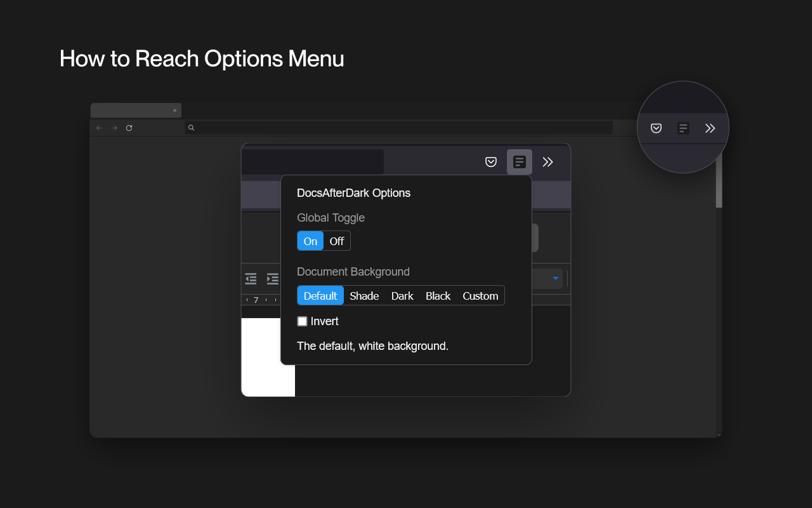
Task: Click the browser back arrow
Action: 100,128
